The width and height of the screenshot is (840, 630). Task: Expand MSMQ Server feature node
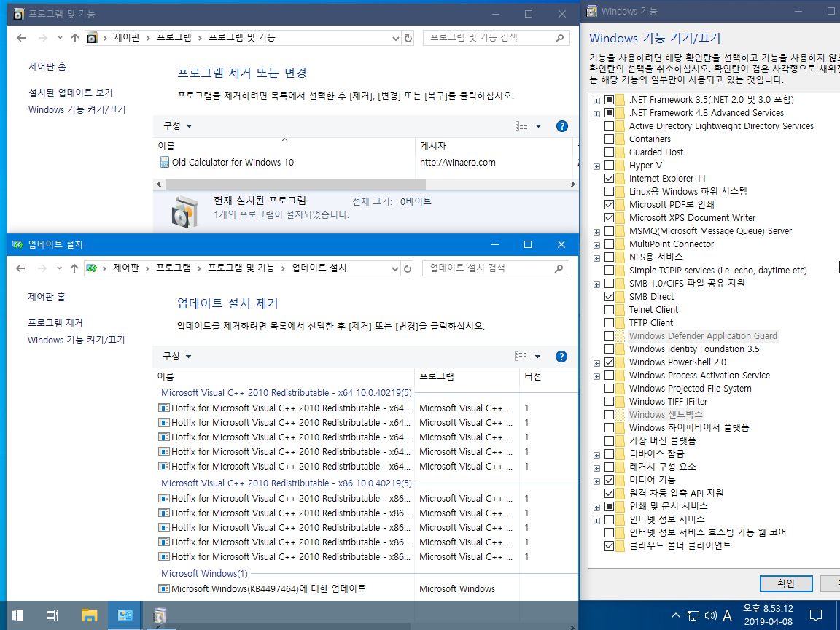[596, 232]
